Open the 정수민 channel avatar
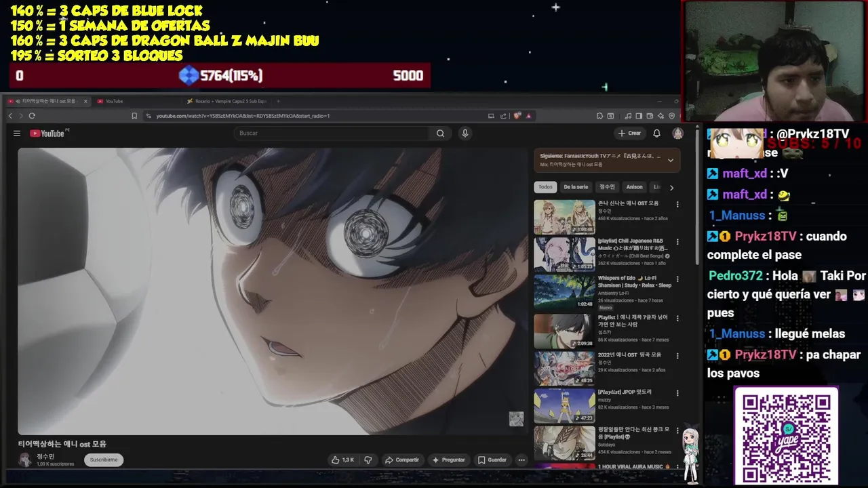 (x=25, y=460)
